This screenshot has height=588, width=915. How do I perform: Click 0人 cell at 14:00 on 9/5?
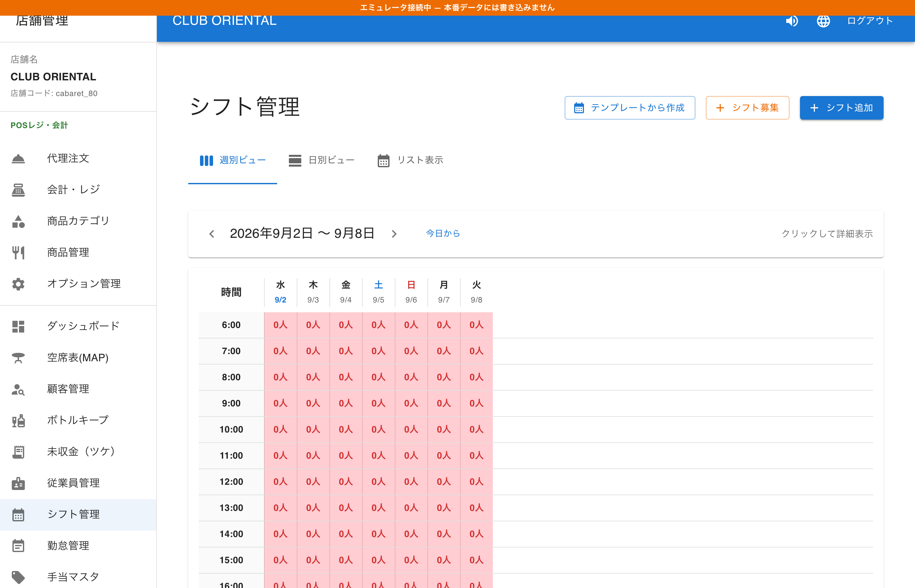(378, 534)
